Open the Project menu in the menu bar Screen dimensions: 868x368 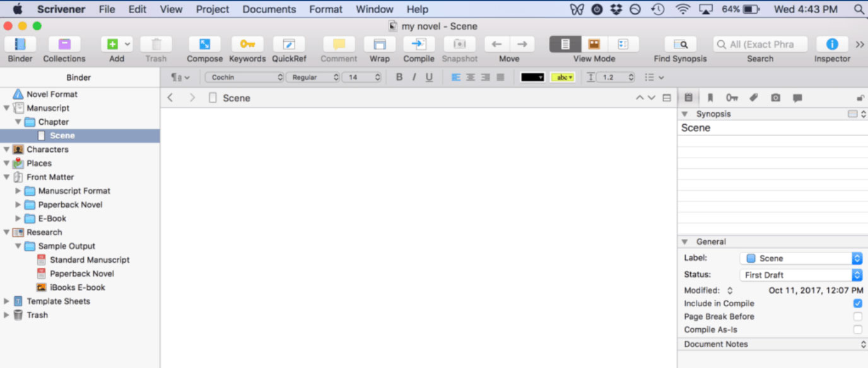[213, 9]
